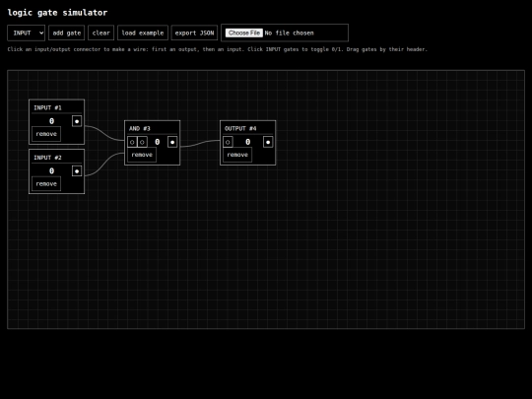Toggle the value of INPUT #2

(x=51, y=171)
